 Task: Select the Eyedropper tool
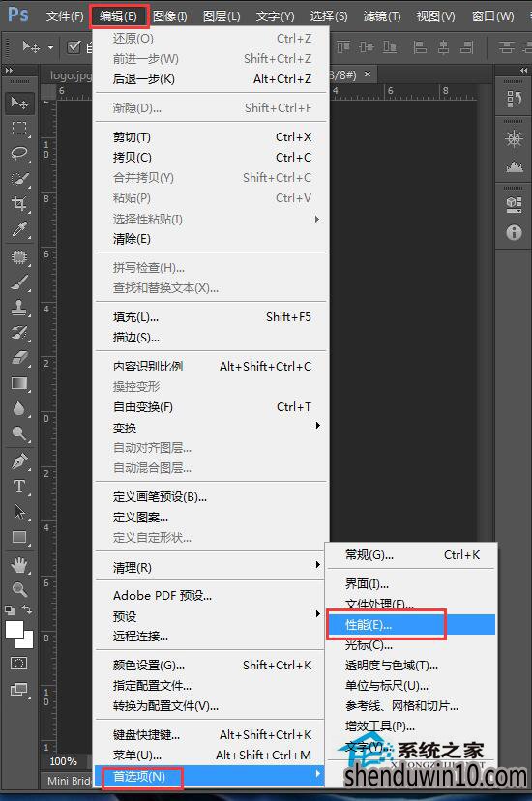coord(19,229)
